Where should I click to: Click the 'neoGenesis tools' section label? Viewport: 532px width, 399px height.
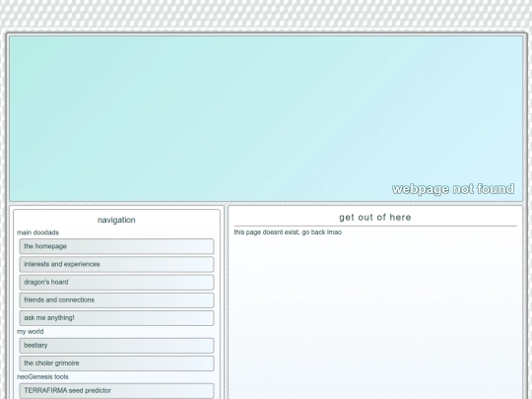pos(42,377)
